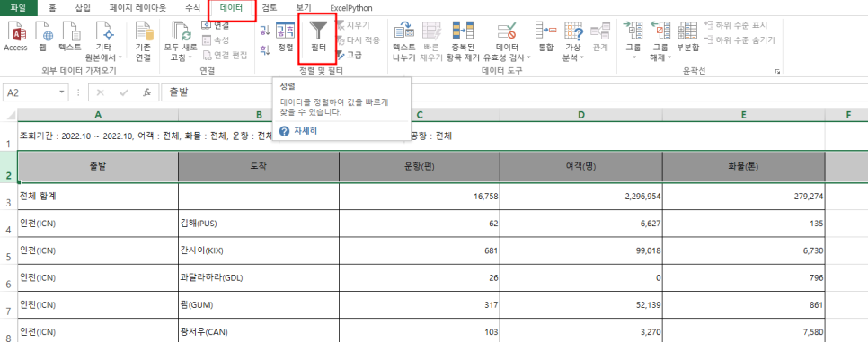The width and height of the screenshot is (868, 342).
Task: Switch to the 홈 tab
Action: click(52, 8)
